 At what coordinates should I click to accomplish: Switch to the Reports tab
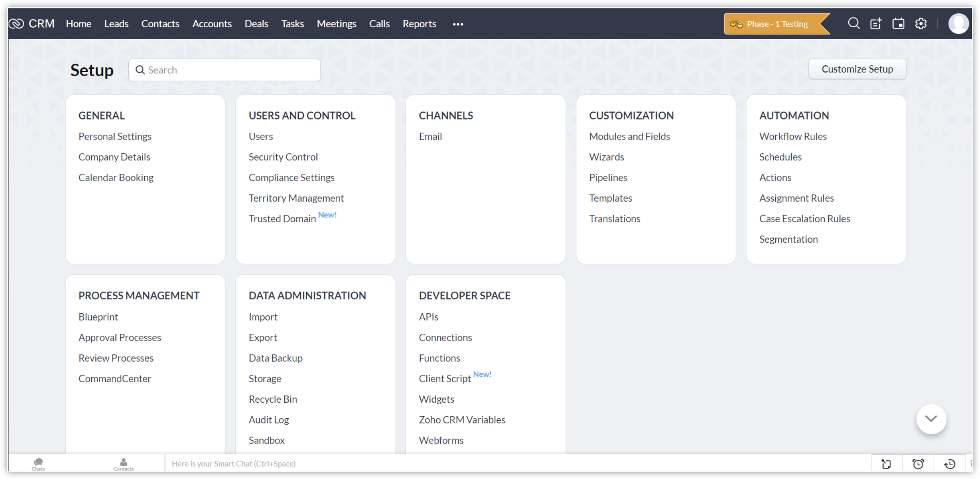pos(419,24)
